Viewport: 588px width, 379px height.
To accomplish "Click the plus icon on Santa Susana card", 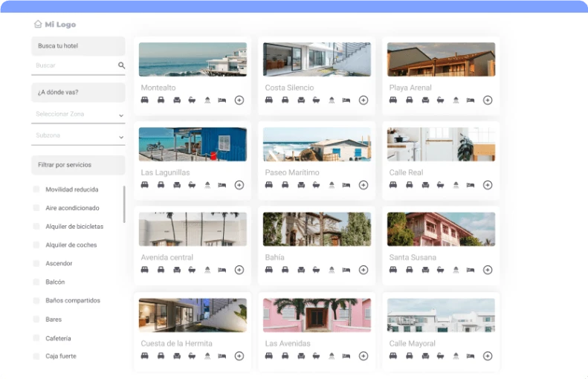I will click(x=487, y=270).
